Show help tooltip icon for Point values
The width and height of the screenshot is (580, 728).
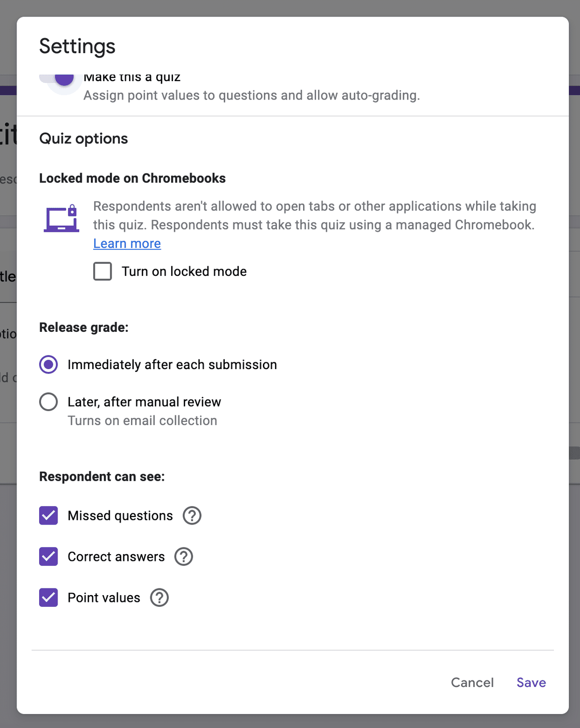click(159, 598)
